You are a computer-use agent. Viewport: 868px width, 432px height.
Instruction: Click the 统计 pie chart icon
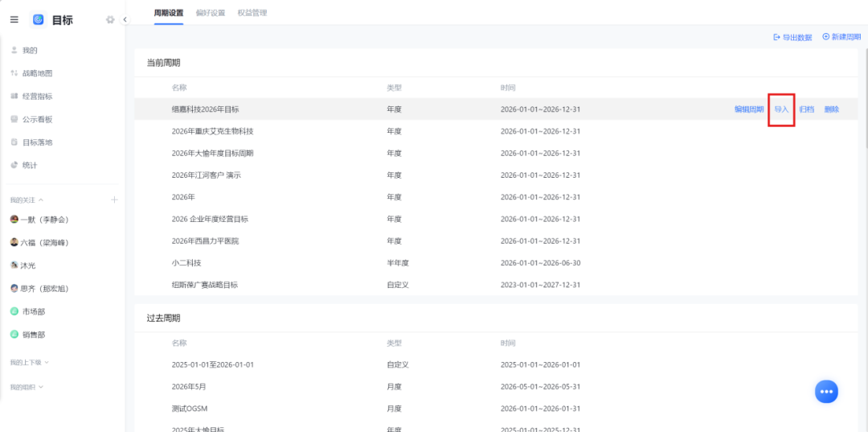tap(14, 165)
